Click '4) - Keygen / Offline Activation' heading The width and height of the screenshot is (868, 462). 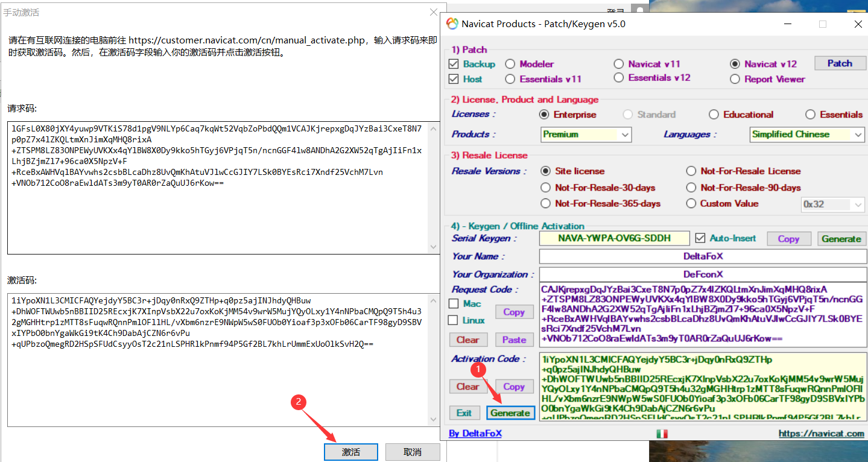click(x=518, y=226)
